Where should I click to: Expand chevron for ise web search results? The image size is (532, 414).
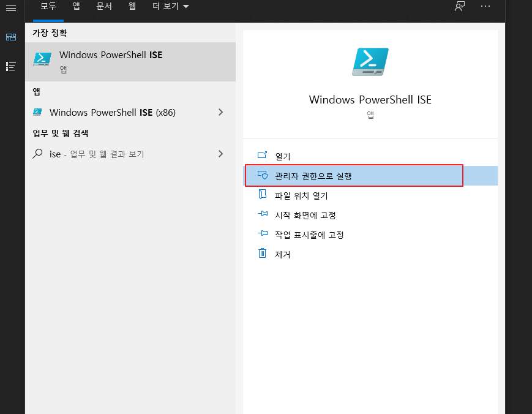(x=221, y=154)
